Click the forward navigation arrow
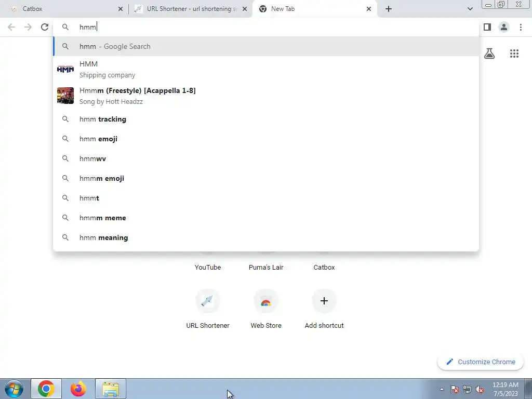Screen dimensions: 532x399 (x=28, y=27)
